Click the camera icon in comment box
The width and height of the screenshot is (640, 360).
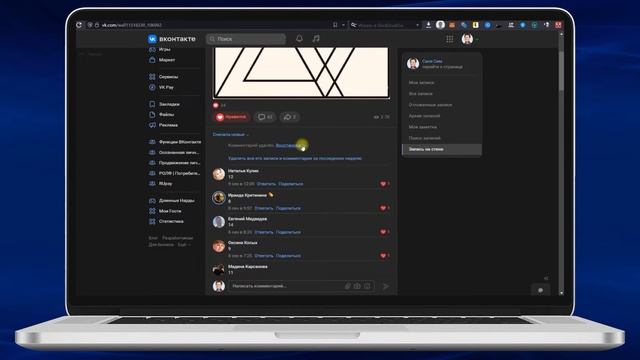(357, 286)
